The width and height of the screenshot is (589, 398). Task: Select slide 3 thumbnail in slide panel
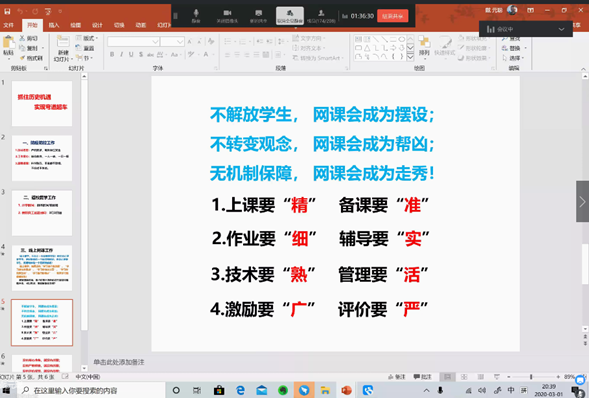click(x=42, y=213)
